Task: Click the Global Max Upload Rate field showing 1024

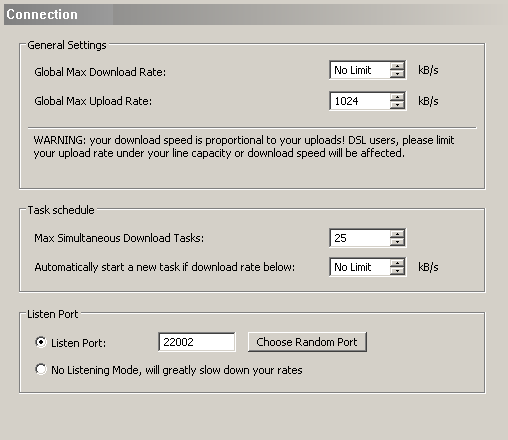Action: point(360,101)
